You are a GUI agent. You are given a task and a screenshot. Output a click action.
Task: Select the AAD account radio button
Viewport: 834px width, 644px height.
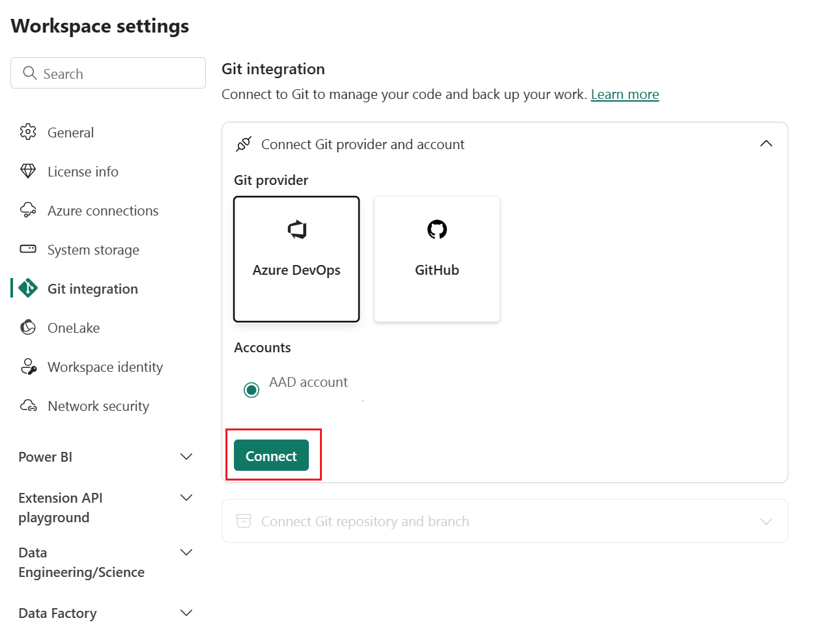(x=252, y=389)
